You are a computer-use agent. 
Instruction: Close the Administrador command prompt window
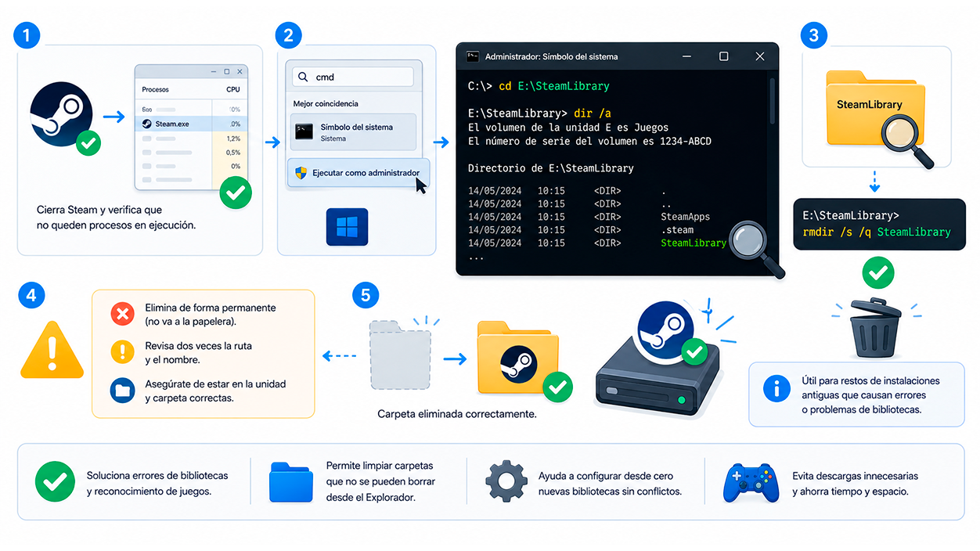point(759,56)
